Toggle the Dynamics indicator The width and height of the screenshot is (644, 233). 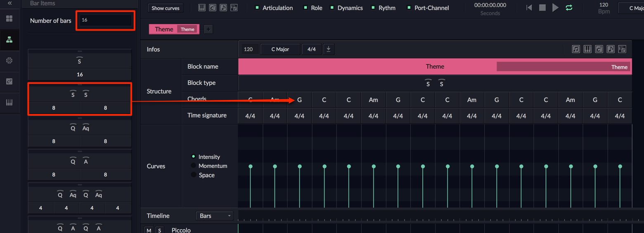346,8
